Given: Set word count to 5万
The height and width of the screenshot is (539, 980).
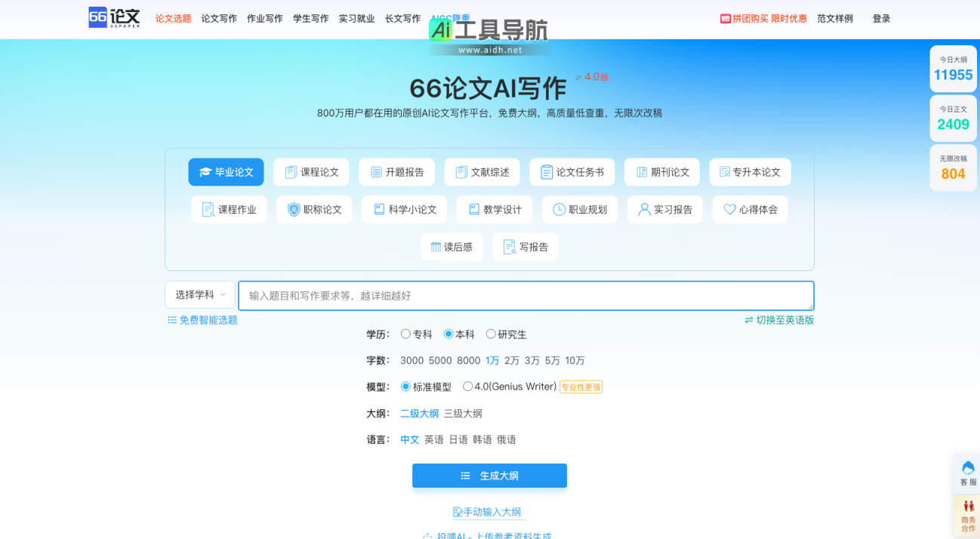Looking at the screenshot, I should (x=549, y=360).
